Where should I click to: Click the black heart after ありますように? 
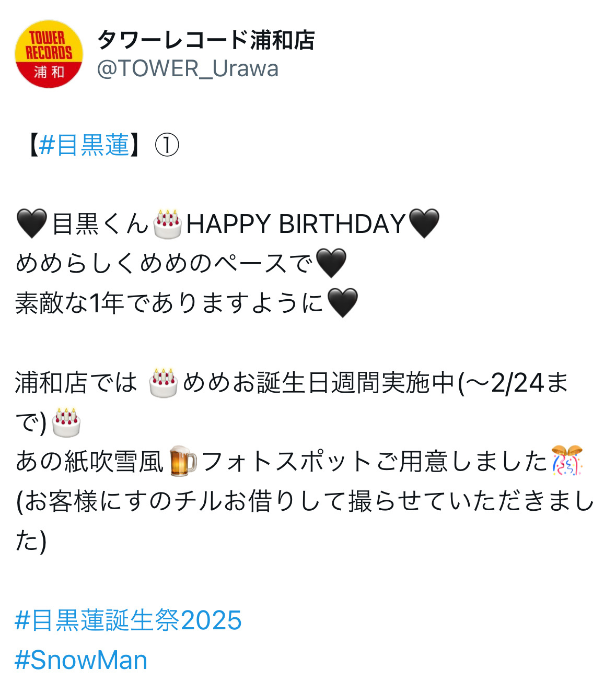click(x=343, y=303)
